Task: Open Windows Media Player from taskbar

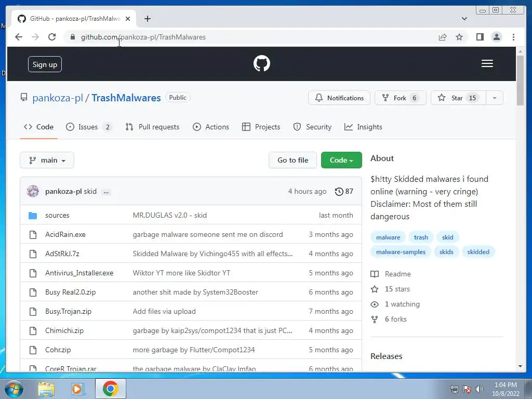Action: [x=77, y=389]
